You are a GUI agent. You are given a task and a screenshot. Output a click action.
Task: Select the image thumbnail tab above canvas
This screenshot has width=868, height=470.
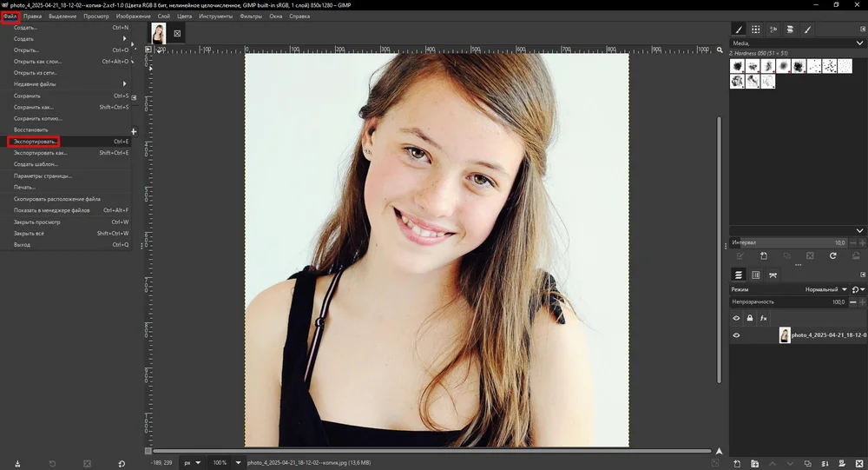coord(159,33)
